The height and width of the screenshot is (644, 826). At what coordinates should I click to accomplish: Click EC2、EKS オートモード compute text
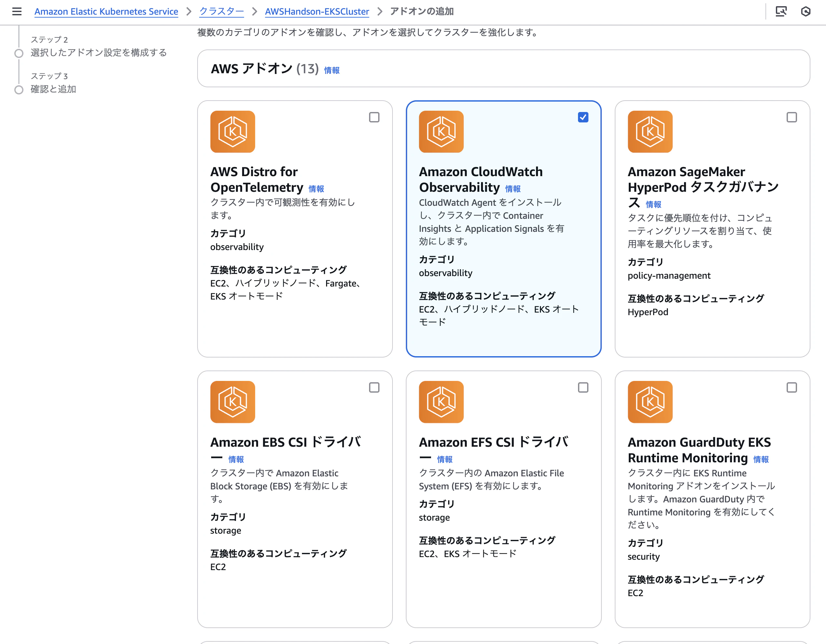[467, 554]
